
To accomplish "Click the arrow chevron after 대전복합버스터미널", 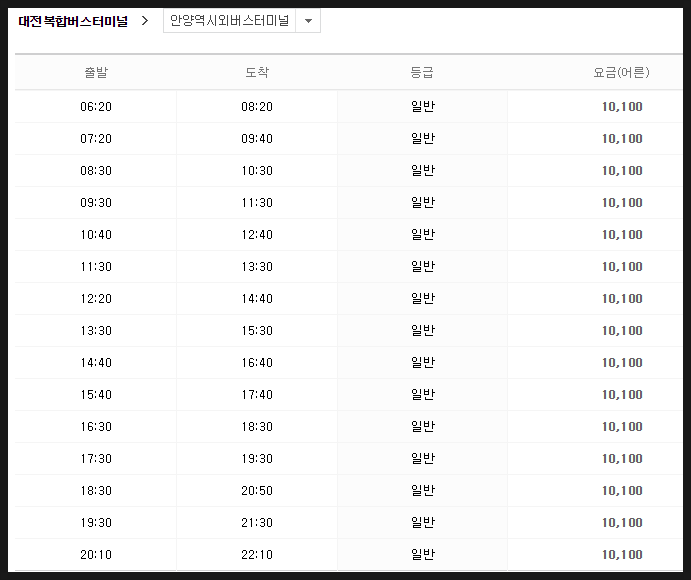I will (x=145, y=21).
